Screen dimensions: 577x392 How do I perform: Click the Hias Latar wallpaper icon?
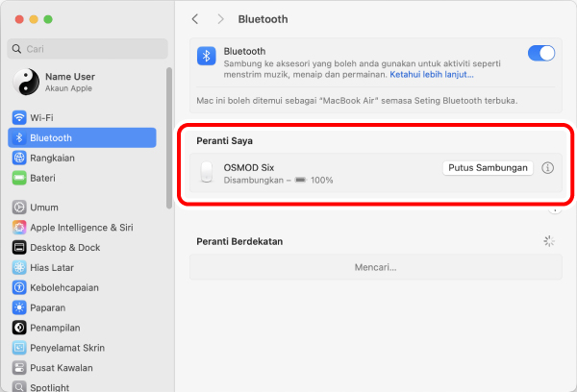click(19, 267)
